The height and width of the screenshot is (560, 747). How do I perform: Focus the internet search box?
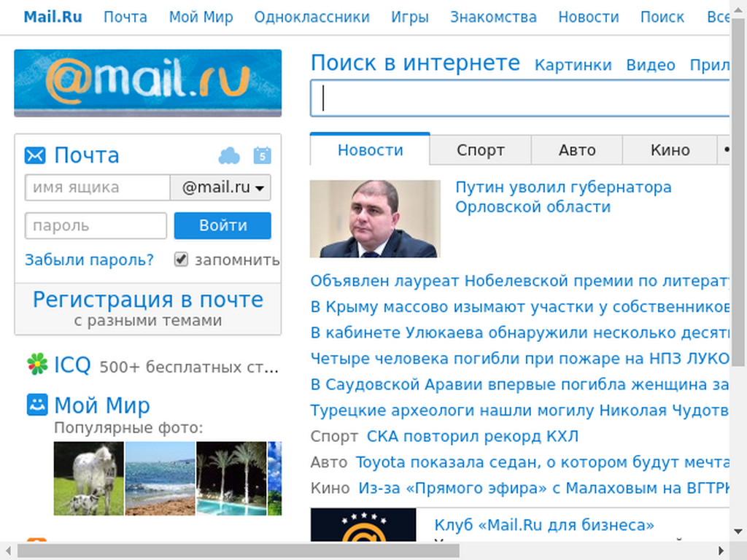tap(519, 98)
